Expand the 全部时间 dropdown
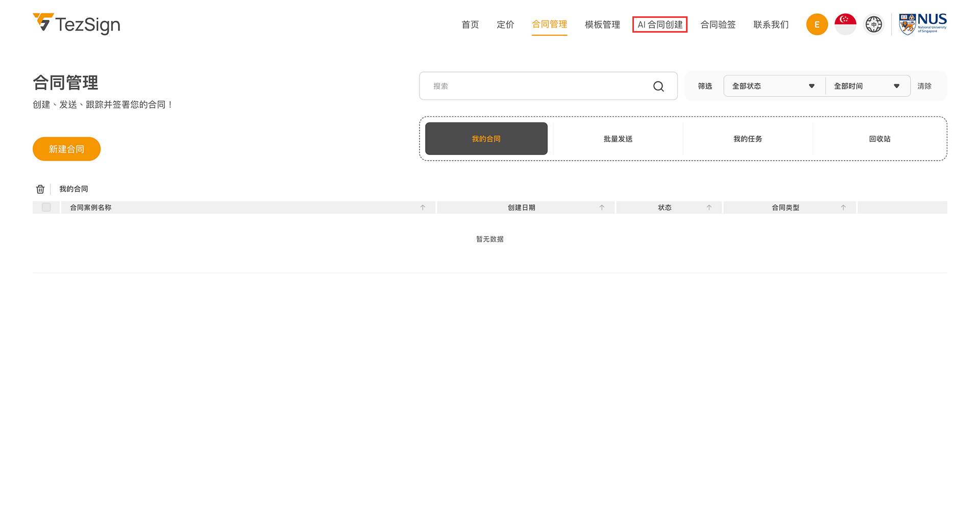Image resolution: width=980 pixels, height=510 pixels. click(867, 86)
